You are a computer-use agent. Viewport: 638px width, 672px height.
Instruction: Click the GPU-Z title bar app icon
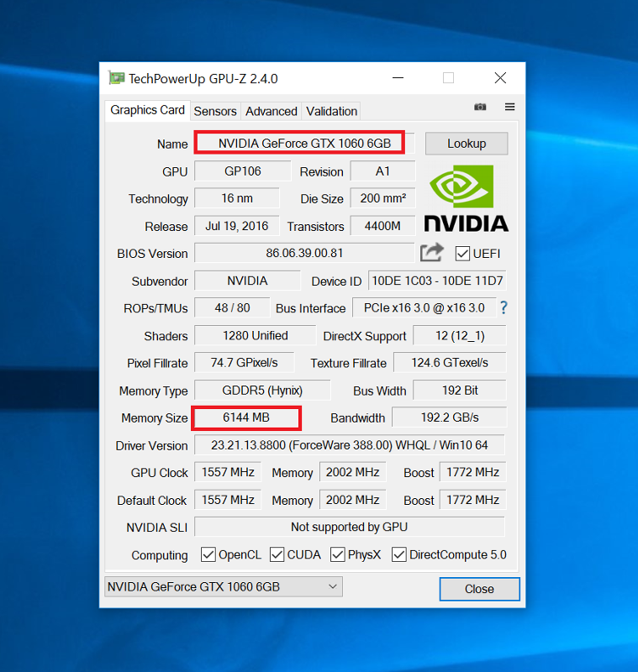(116, 78)
